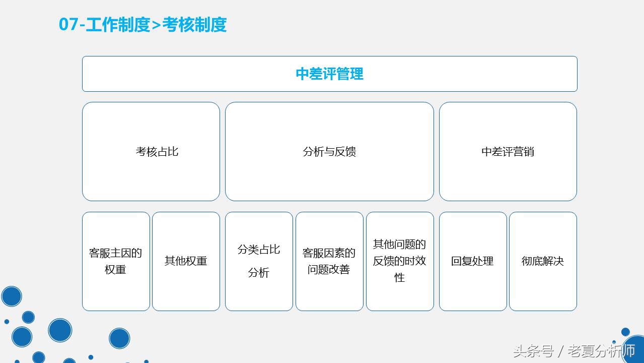This screenshot has height=363, width=644.
Task: Click the 中差评营销 category box
Action: [x=508, y=151]
